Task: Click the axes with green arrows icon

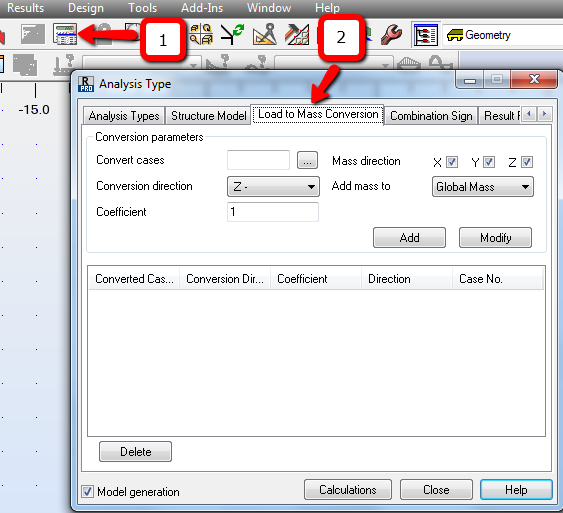Action: pos(232,34)
